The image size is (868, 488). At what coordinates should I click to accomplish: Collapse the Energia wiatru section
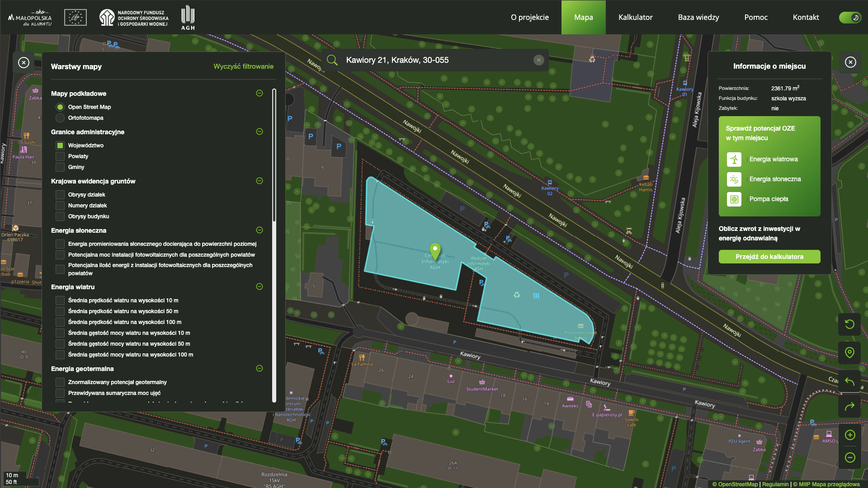click(x=259, y=286)
